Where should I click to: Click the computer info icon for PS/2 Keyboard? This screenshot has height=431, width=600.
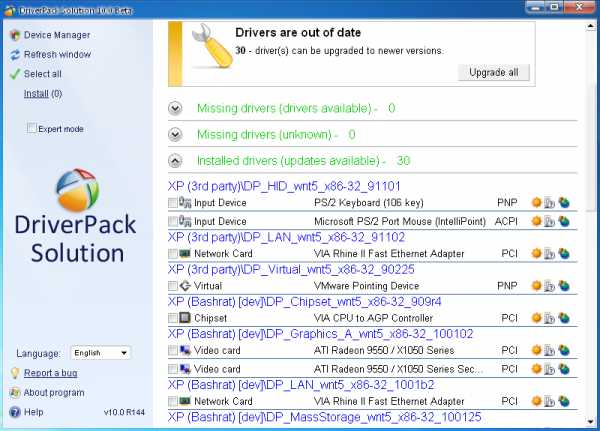click(x=549, y=202)
